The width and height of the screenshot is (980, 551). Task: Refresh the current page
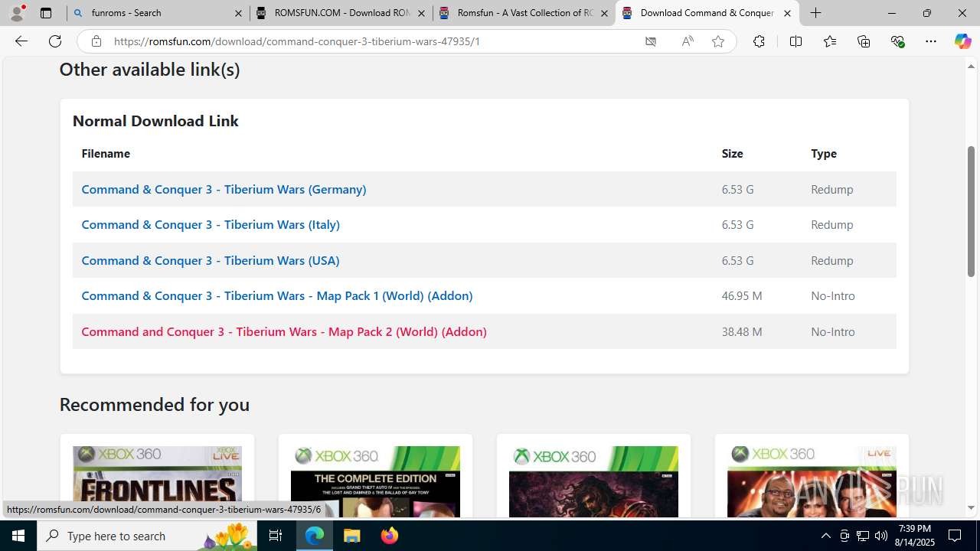click(x=55, y=41)
